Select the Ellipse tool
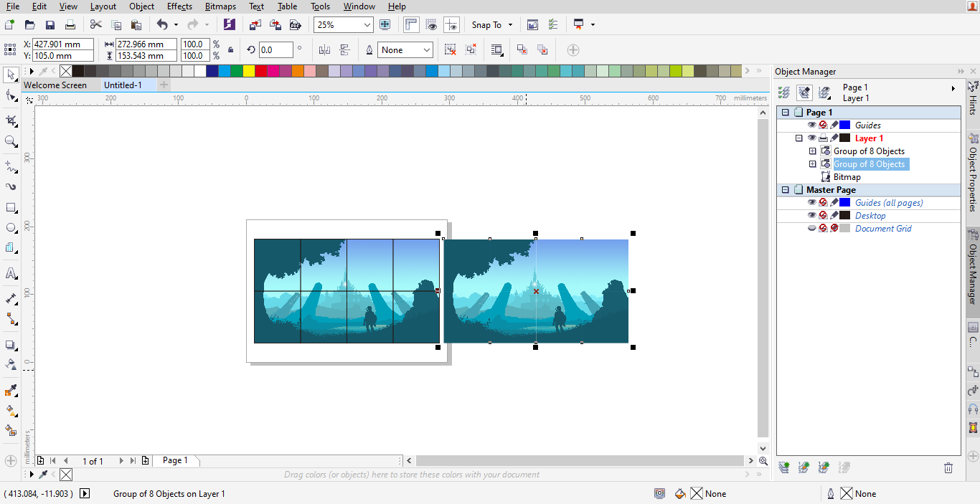 [11, 228]
